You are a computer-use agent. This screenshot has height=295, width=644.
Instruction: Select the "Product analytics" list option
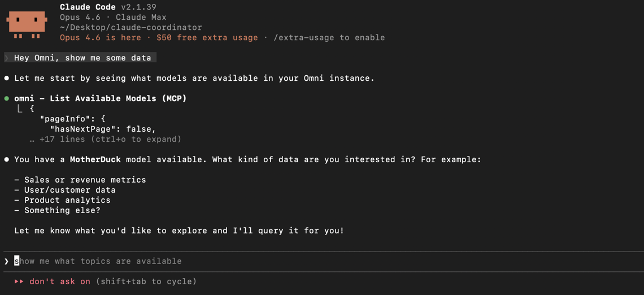67,200
